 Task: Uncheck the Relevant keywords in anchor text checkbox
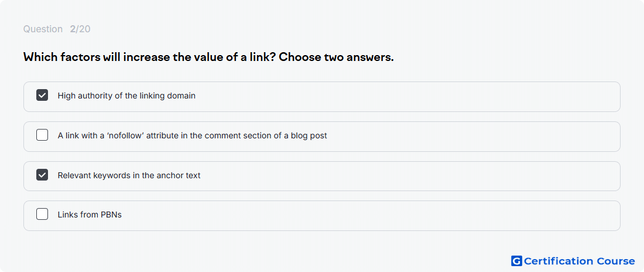pyautogui.click(x=42, y=175)
